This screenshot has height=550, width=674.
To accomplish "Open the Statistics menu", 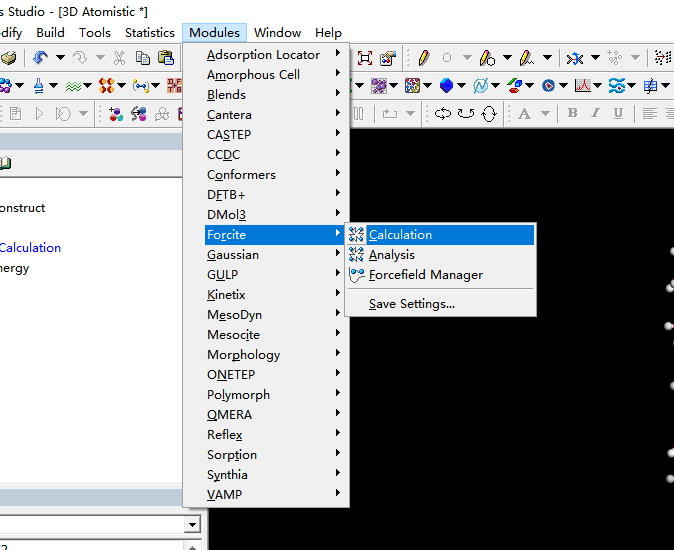I will [x=150, y=33].
